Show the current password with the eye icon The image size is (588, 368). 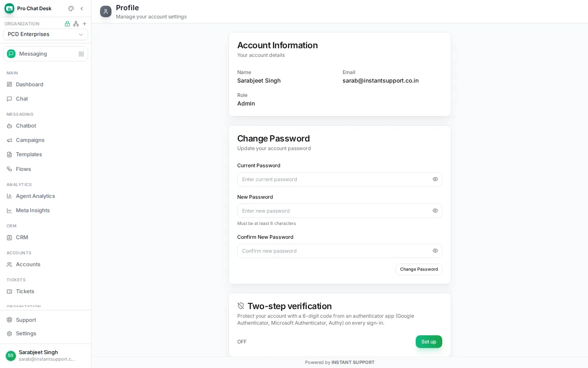(x=435, y=180)
